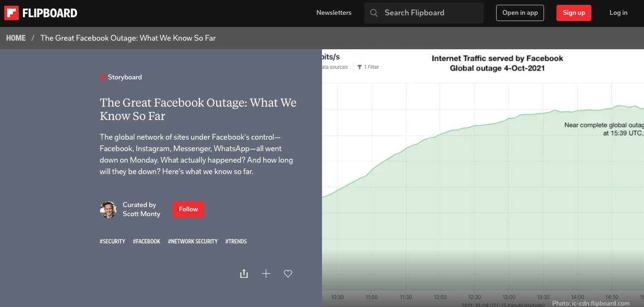Viewport: 644px width, 307px height.
Task: Go to HOME breadcrumb
Action: [x=16, y=38]
